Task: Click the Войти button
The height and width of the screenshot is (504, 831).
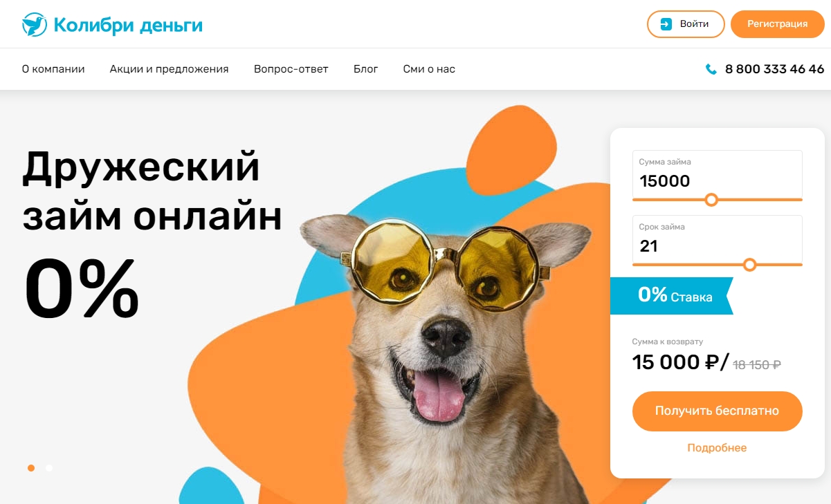Action: tap(686, 24)
